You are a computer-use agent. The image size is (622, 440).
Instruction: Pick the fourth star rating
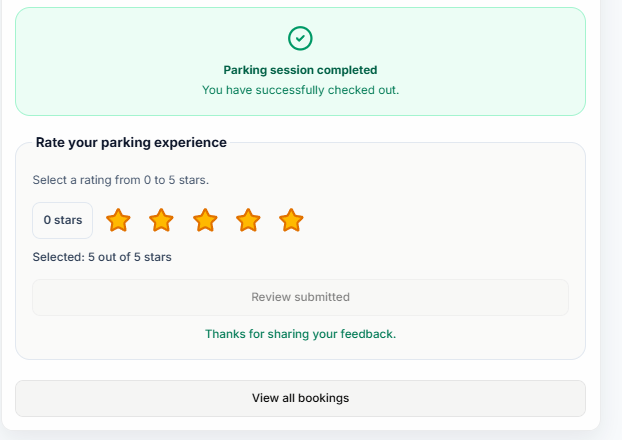pos(248,220)
